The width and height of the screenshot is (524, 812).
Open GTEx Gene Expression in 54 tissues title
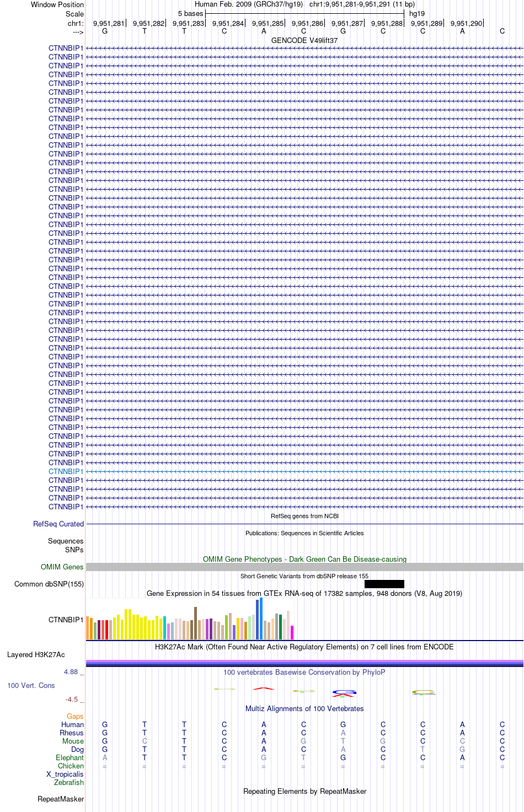click(x=304, y=594)
